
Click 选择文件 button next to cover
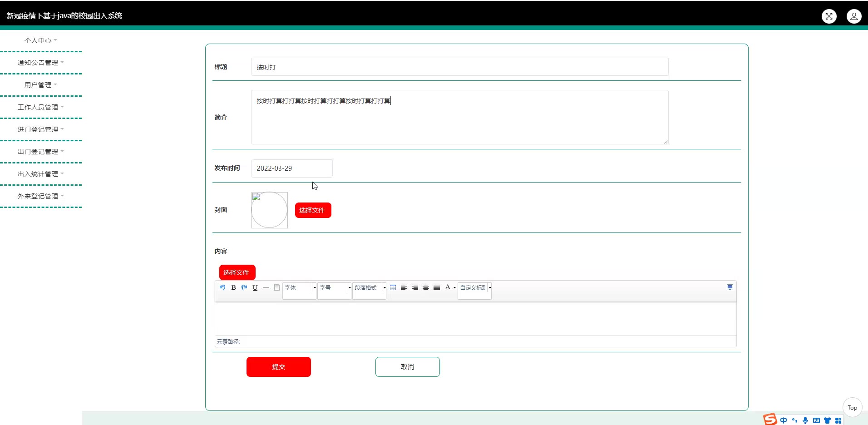pos(313,210)
